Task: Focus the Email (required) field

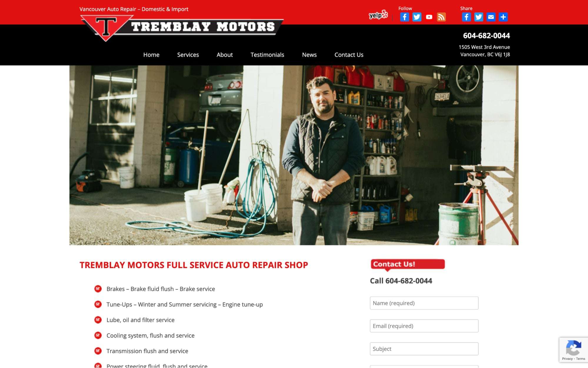Action: (x=424, y=326)
